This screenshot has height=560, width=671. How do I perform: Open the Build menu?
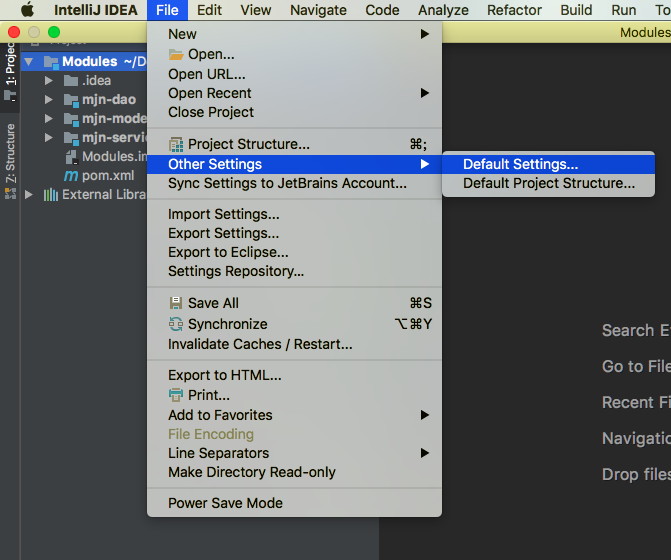click(576, 10)
